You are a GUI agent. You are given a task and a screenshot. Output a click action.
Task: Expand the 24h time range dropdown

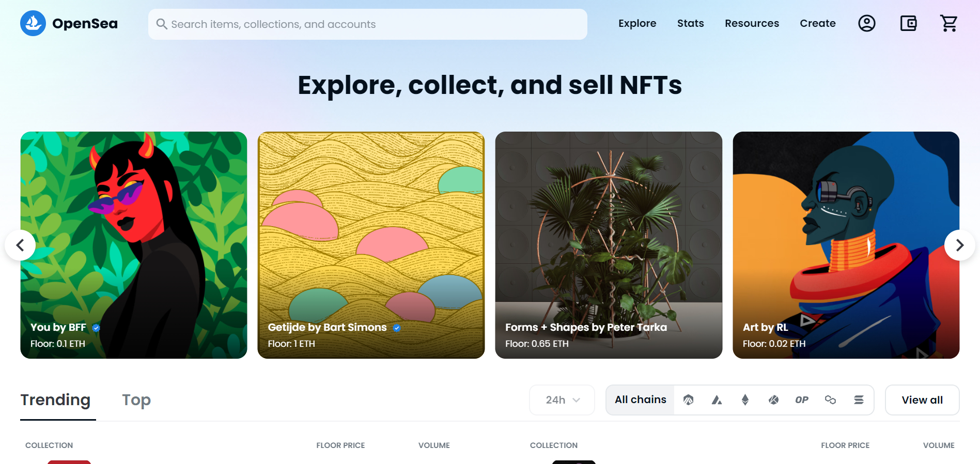562,400
